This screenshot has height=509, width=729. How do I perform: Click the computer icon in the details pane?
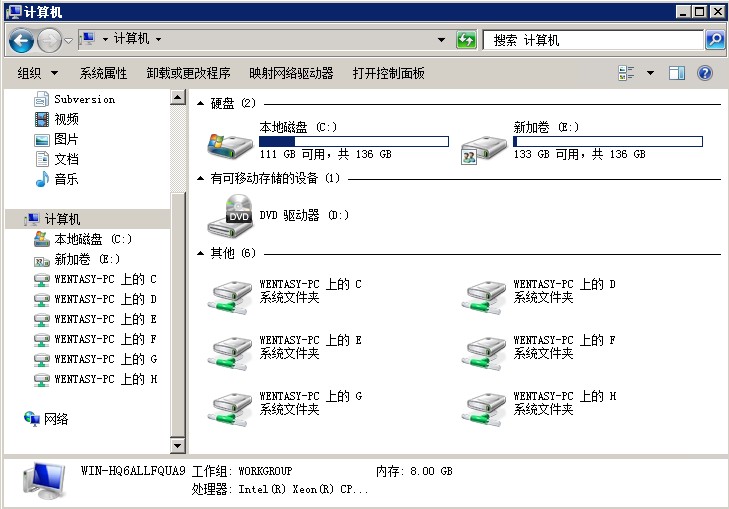[x=45, y=481]
